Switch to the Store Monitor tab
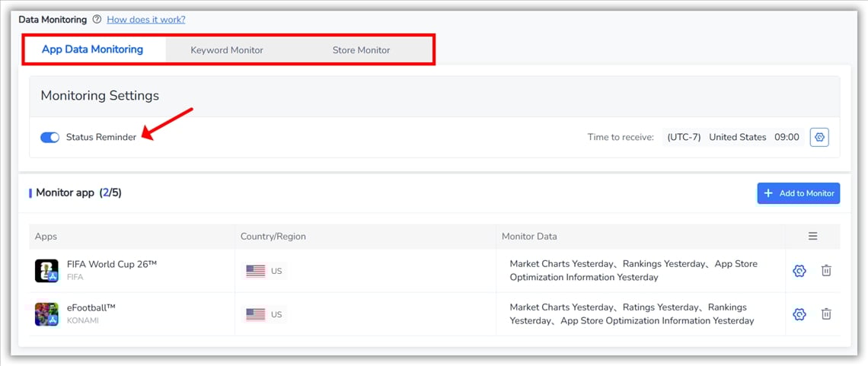This screenshot has width=868, height=366. [361, 50]
